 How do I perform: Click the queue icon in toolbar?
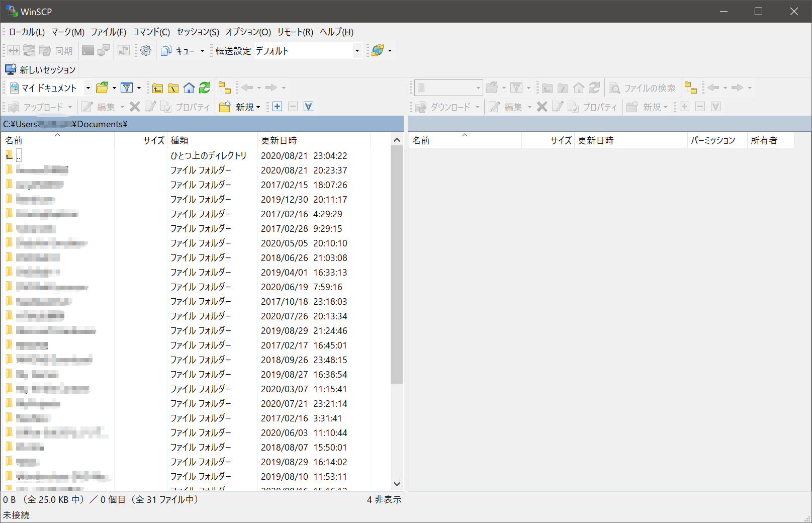(166, 51)
